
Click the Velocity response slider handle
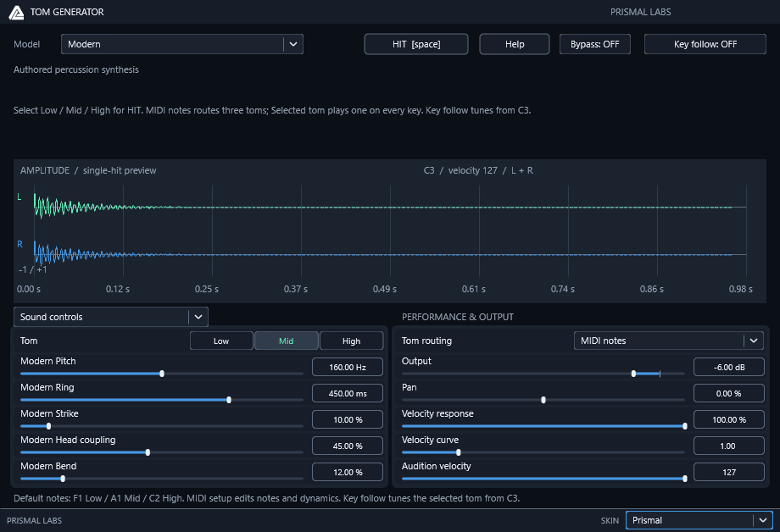click(685, 426)
